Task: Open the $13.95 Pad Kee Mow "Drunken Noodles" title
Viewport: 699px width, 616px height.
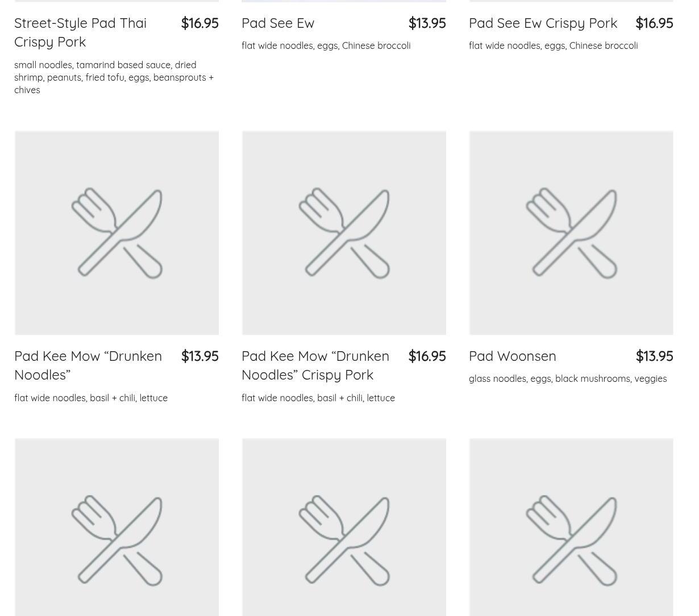Action: click(x=88, y=365)
